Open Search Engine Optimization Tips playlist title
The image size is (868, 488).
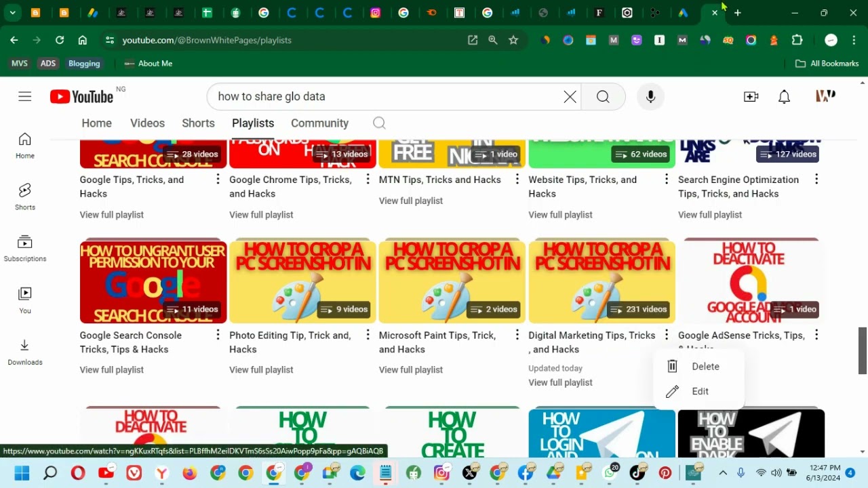(x=738, y=186)
